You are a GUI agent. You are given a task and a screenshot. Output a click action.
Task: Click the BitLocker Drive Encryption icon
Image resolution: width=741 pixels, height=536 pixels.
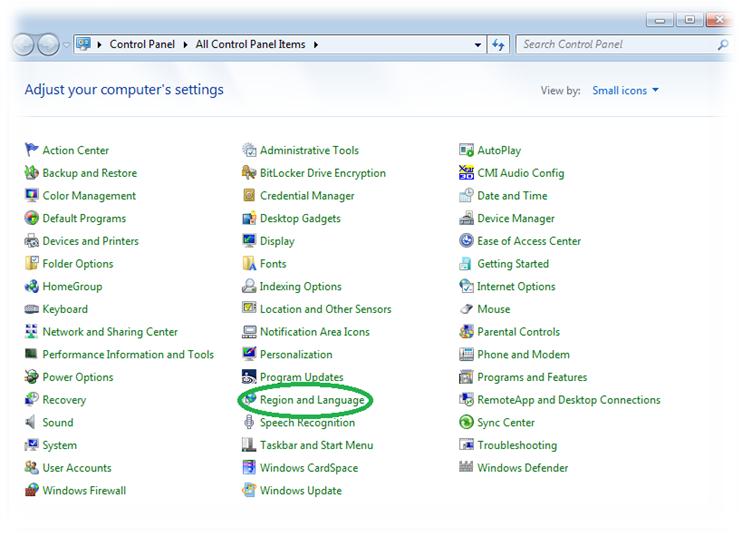point(249,173)
